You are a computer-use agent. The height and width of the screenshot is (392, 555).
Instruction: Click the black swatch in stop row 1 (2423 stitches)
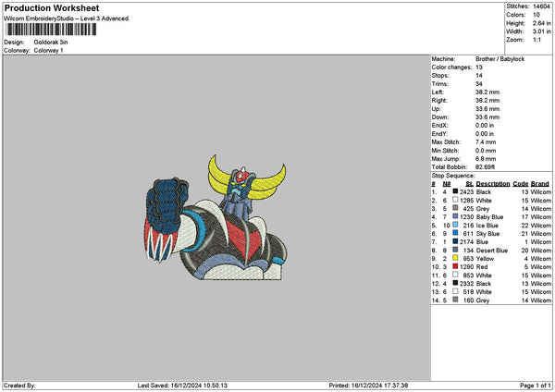coord(455,191)
